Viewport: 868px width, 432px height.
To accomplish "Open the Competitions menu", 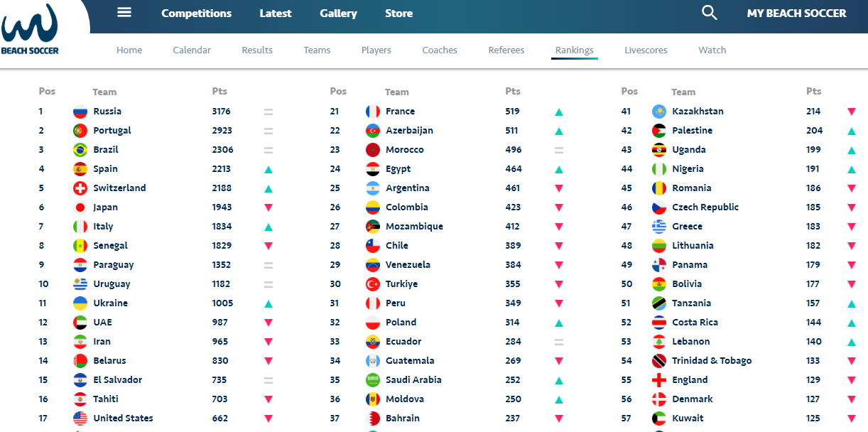I will 197,13.
